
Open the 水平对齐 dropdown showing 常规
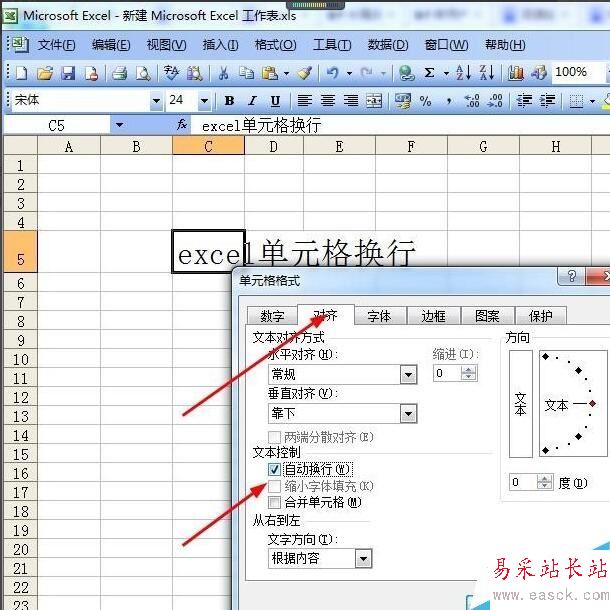click(x=408, y=375)
